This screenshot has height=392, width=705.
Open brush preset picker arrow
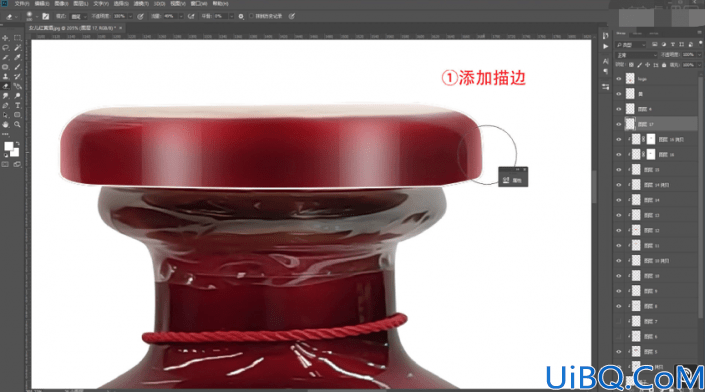(36, 16)
